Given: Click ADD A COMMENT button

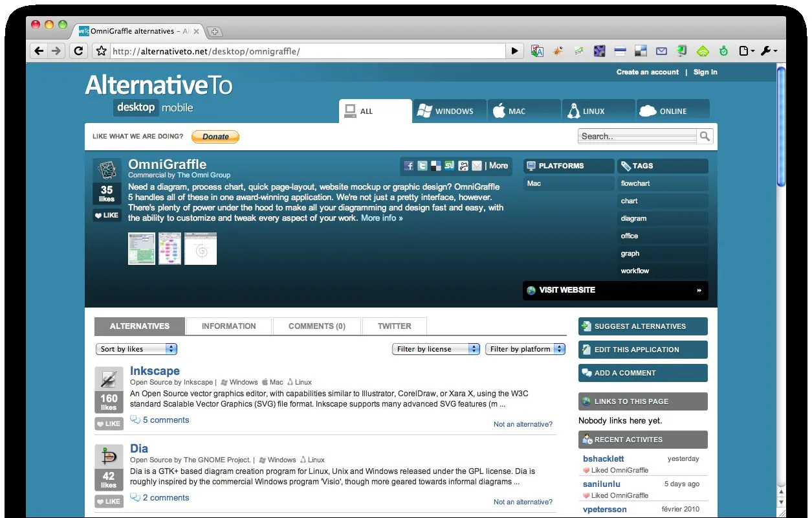Looking at the screenshot, I should coord(643,373).
